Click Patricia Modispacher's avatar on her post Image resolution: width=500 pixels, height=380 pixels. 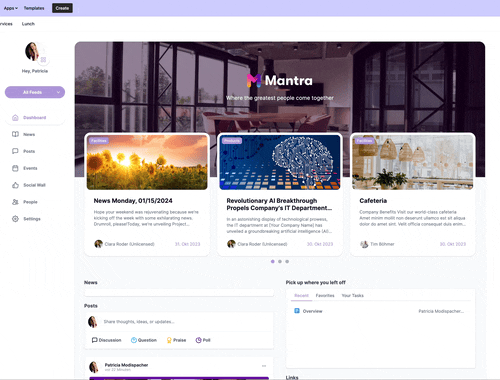tap(94, 367)
